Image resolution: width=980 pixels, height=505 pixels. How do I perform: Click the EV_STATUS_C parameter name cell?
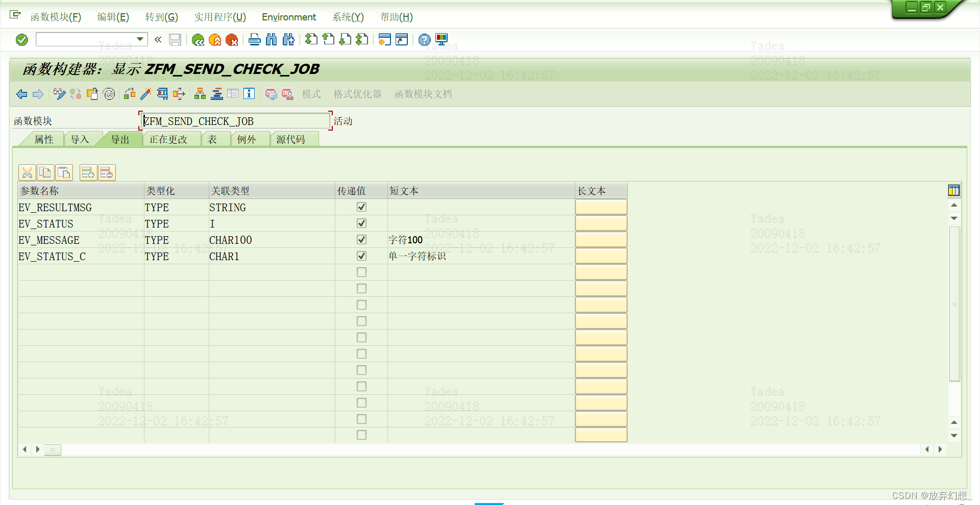pos(81,256)
